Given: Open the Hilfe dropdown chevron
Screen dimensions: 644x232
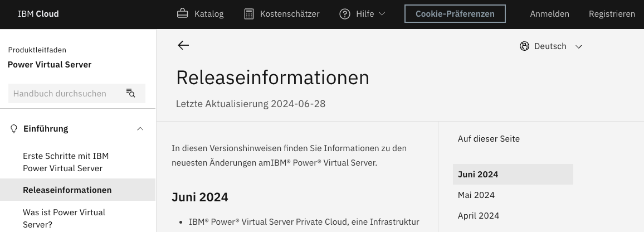Looking at the screenshot, I should [382, 13].
